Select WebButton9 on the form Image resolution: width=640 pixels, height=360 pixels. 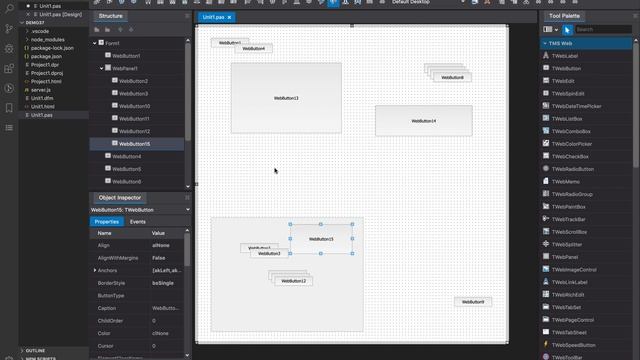473,302
